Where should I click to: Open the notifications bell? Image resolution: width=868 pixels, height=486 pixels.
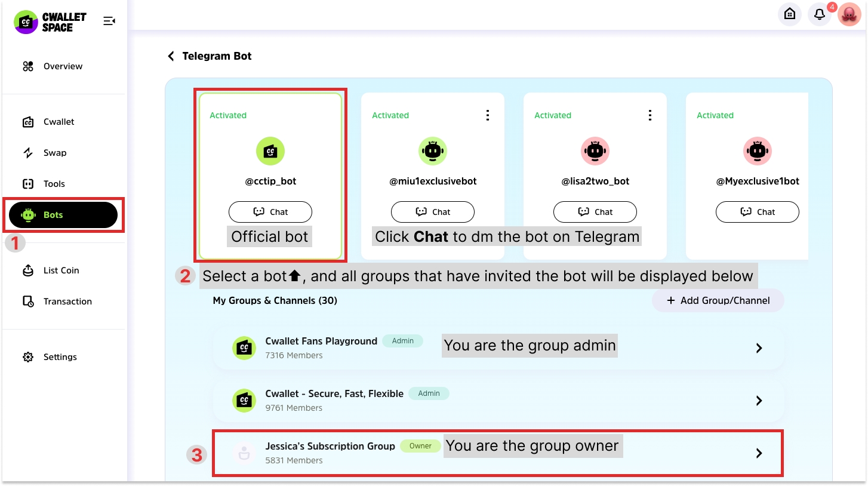click(x=820, y=14)
